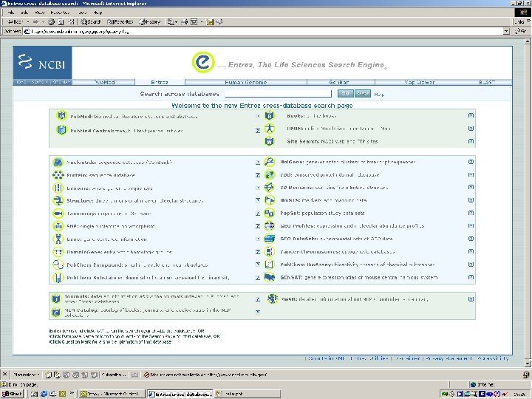Click the page vertical scrollbar

pyautogui.click(x=528, y=202)
